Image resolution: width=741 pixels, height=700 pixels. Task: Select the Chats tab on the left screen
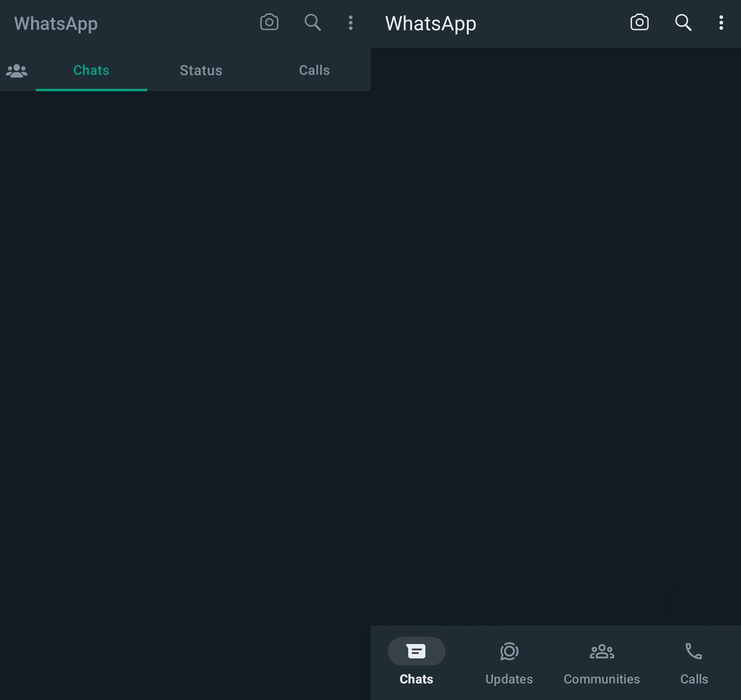[x=91, y=70]
